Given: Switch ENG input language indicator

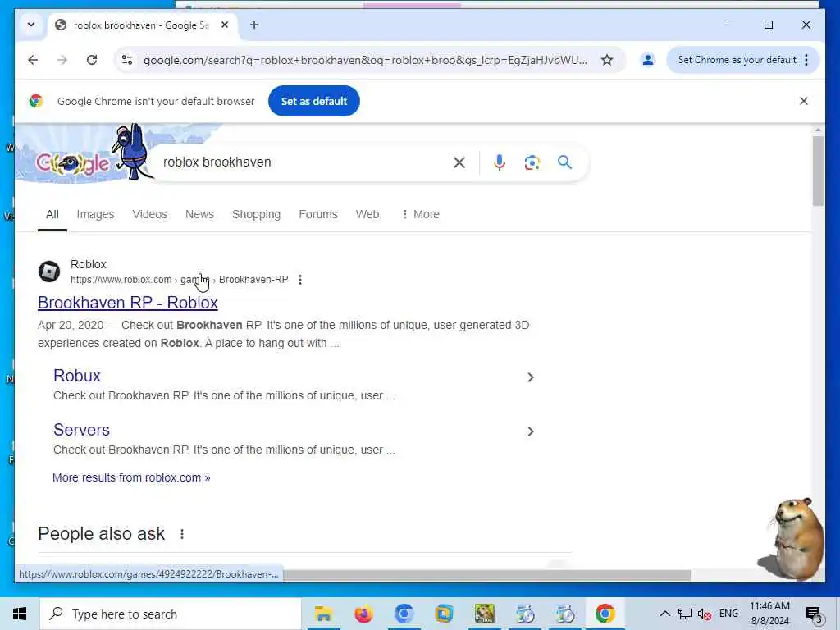Looking at the screenshot, I should coord(728,614).
